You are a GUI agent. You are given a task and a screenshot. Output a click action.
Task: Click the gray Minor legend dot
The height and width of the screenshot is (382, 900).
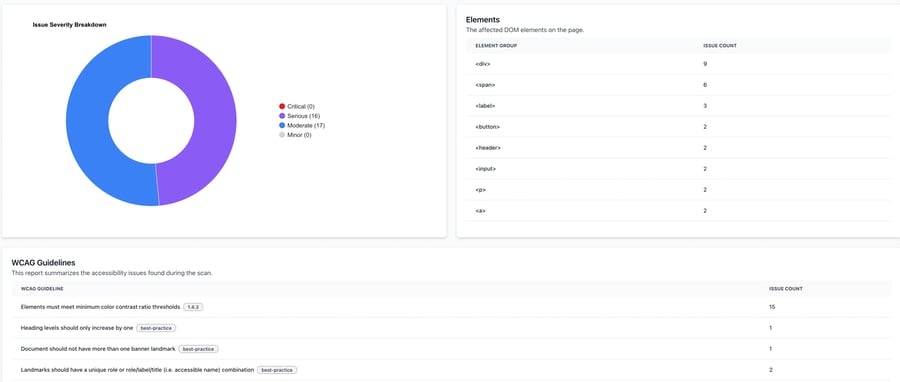pyautogui.click(x=282, y=135)
